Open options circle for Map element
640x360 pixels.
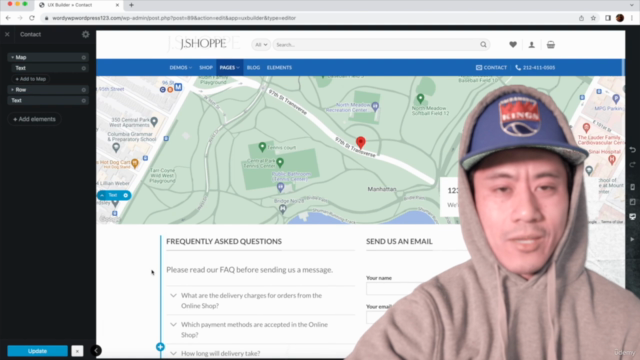point(84,58)
